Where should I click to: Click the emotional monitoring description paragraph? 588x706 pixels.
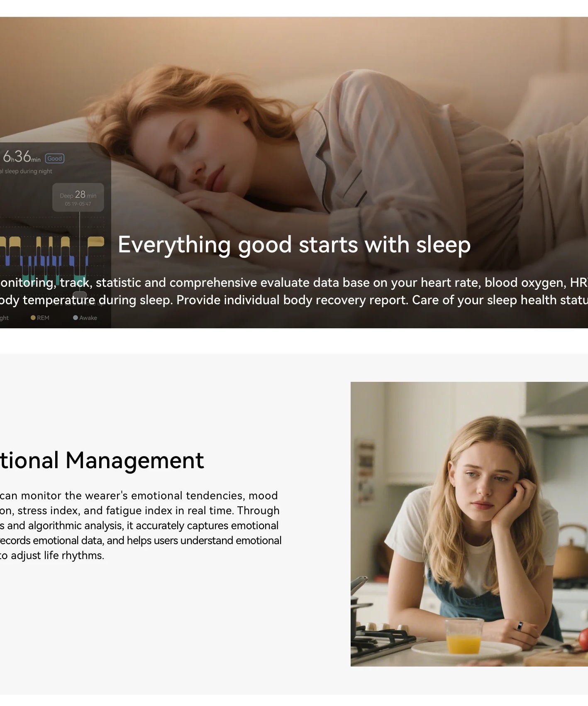click(x=141, y=525)
